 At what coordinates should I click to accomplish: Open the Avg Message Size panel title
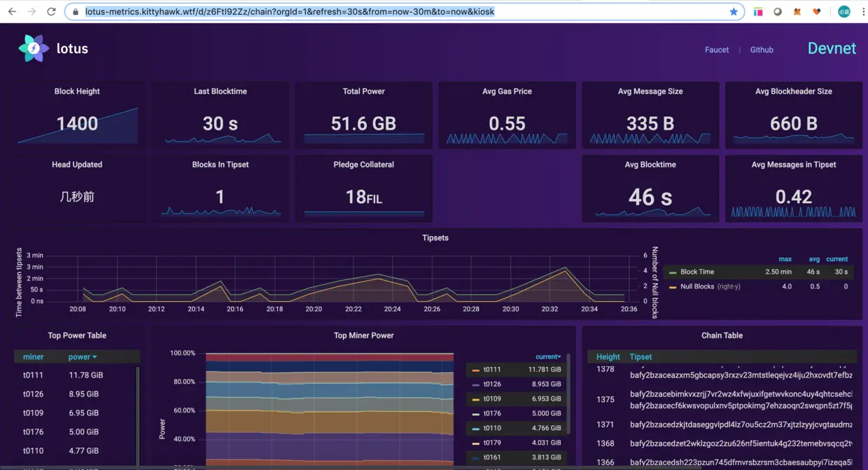650,91
